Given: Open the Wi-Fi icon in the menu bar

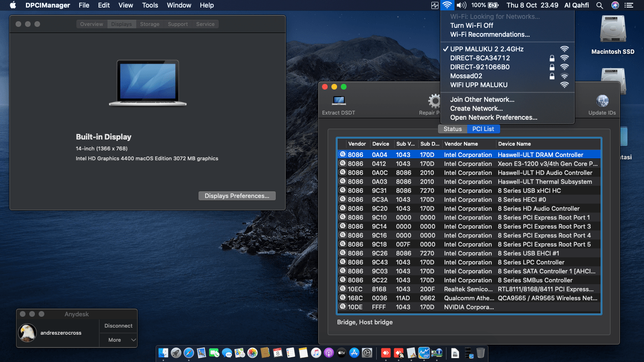Looking at the screenshot, I should 447,5.
